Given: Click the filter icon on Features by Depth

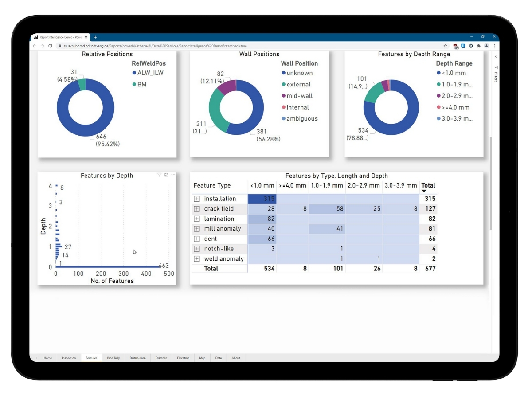Looking at the screenshot, I should pos(159,175).
